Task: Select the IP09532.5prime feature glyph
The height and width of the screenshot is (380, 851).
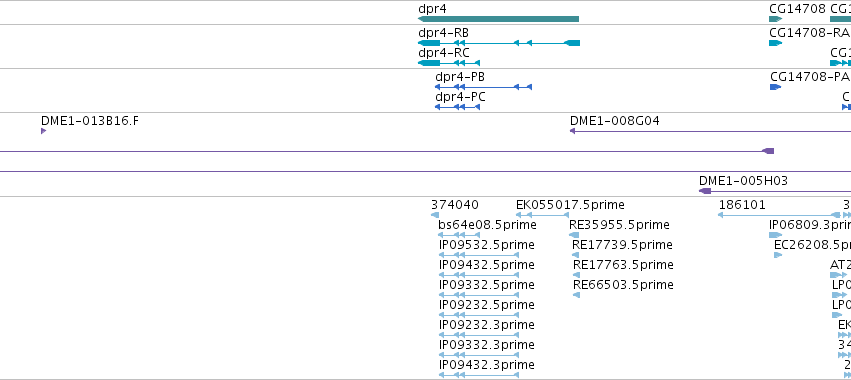Action: [479, 255]
